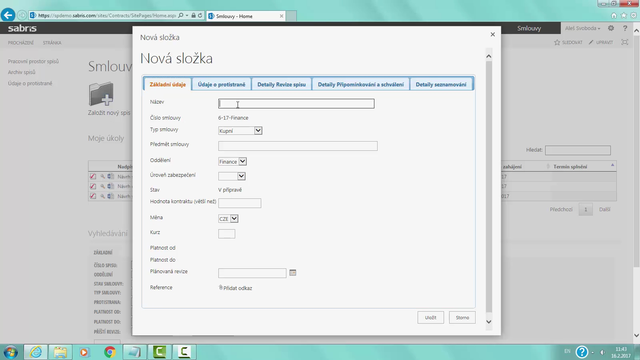This screenshot has height=360, width=640.
Task: Click into the Hledat search field
Action: click(578, 150)
